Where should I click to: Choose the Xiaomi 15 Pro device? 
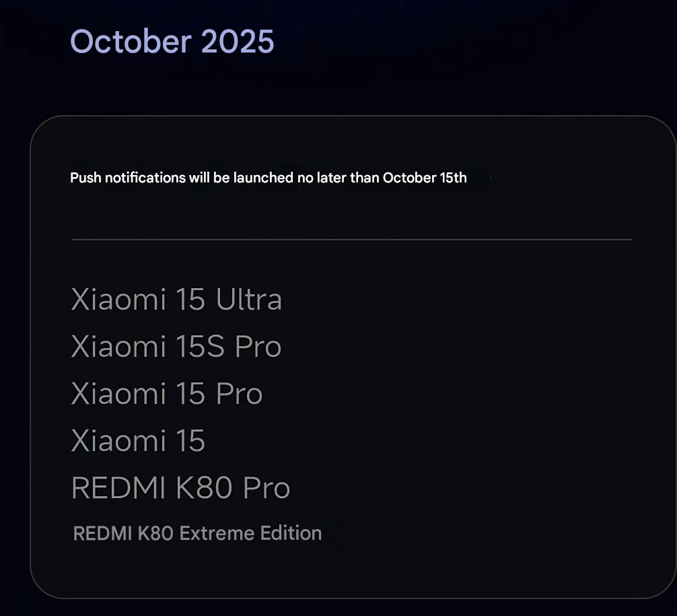click(166, 394)
